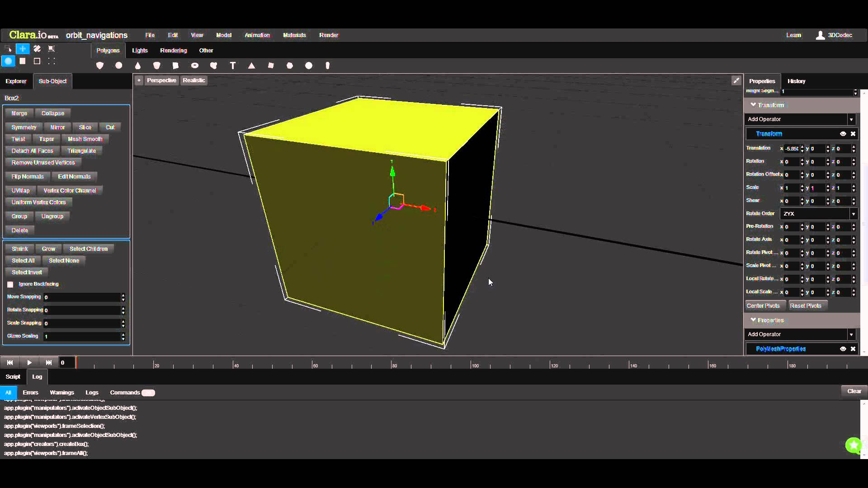Switch to the History tab
This screenshot has height=488, width=868.
[x=796, y=81]
